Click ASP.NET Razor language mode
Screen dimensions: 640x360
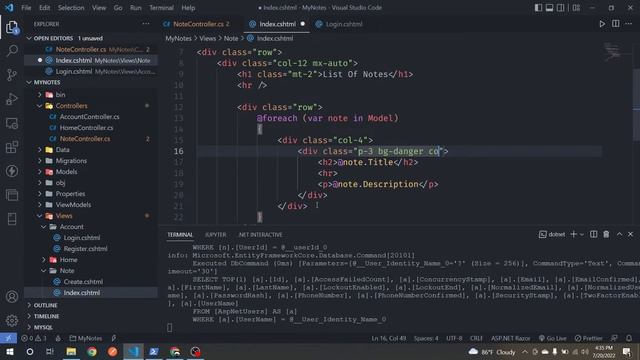510,338
